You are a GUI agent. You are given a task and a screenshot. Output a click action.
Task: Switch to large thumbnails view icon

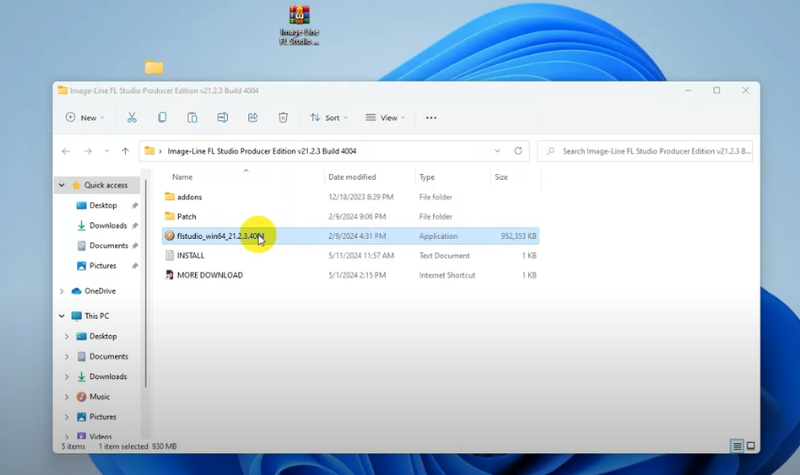751,446
